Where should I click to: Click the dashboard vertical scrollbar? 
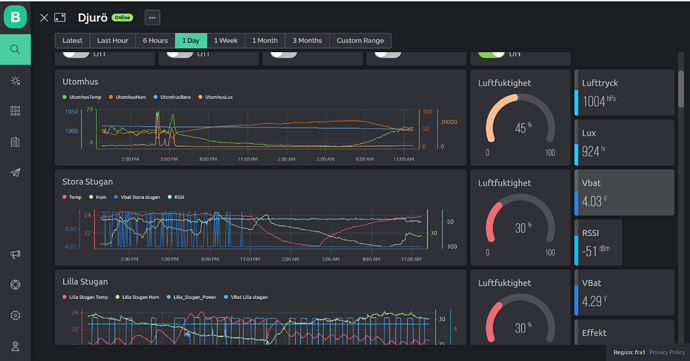coord(681,88)
